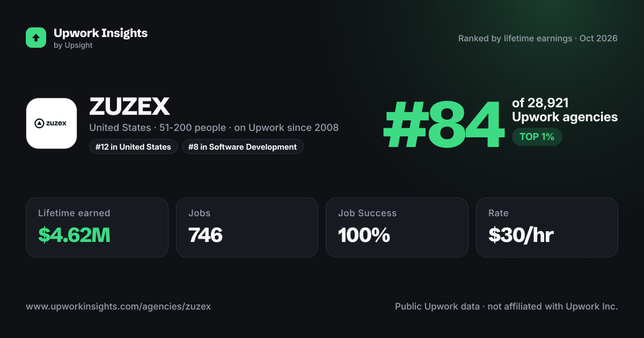Click the ZUZEX agency name heading
644x338 pixels.
[x=129, y=107]
